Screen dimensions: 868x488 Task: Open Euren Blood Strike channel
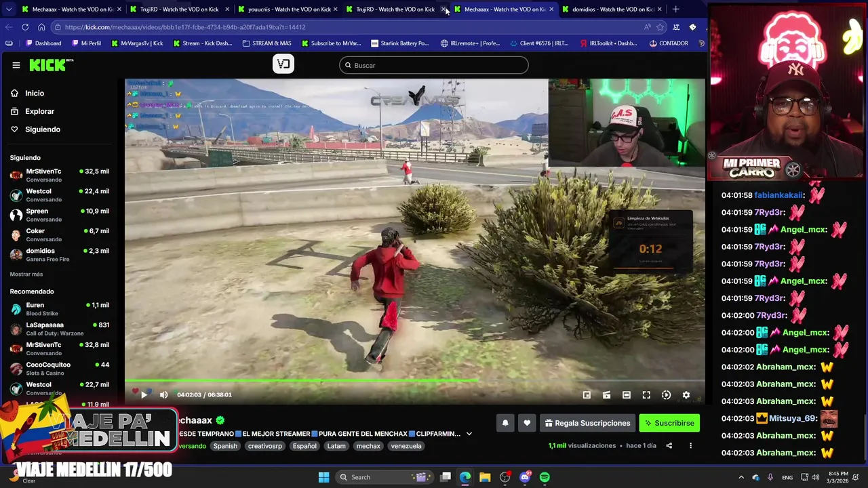click(60, 309)
